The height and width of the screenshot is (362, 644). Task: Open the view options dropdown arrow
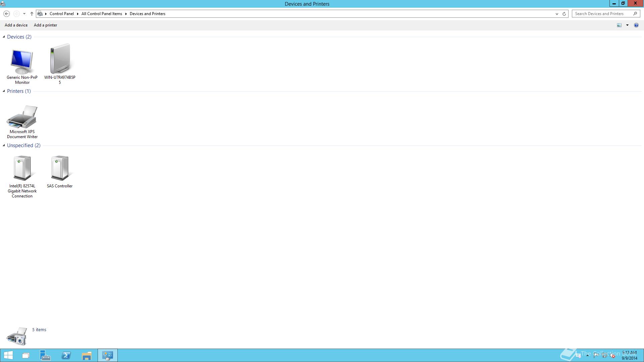tap(627, 25)
